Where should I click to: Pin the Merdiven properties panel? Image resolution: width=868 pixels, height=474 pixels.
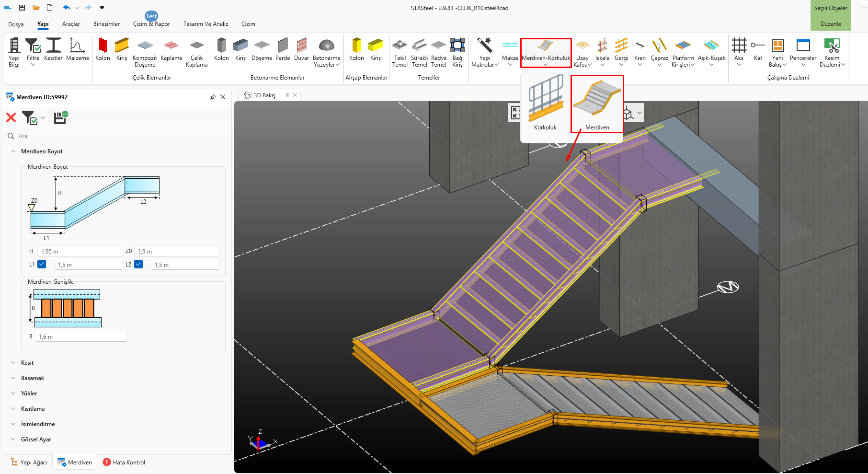click(213, 97)
